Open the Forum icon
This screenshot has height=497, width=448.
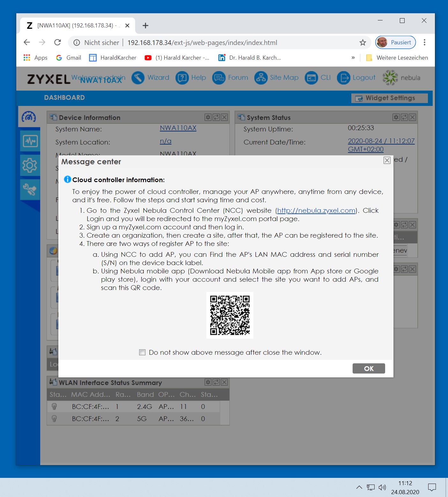click(x=219, y=78)
